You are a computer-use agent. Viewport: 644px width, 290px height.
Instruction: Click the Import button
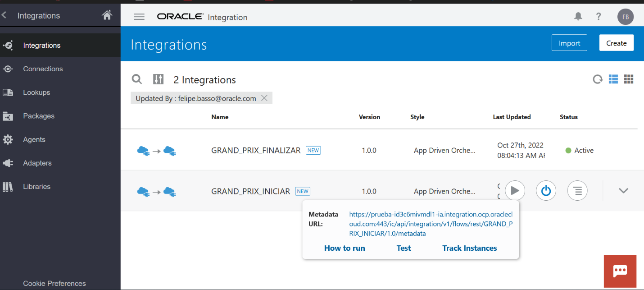pyautogui.click(x=569, y=43)
